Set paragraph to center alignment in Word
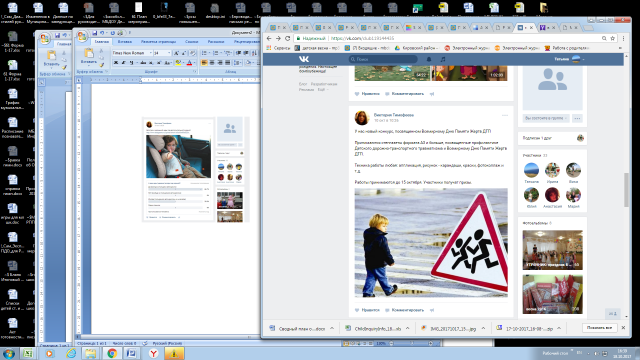 (212, 63)
